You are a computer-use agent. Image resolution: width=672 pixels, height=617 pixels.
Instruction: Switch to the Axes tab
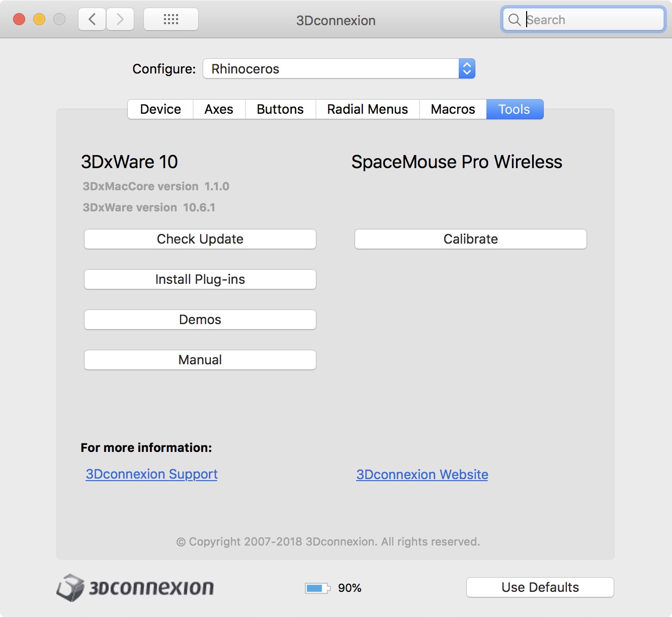219,109
